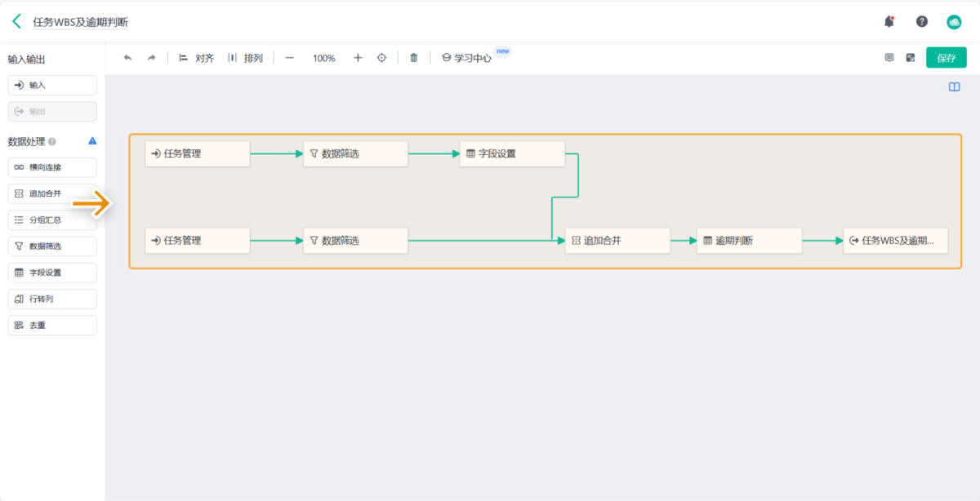This screenshot has height=501, width=980.
Task: Undo the last action
Action: [127, 58]
